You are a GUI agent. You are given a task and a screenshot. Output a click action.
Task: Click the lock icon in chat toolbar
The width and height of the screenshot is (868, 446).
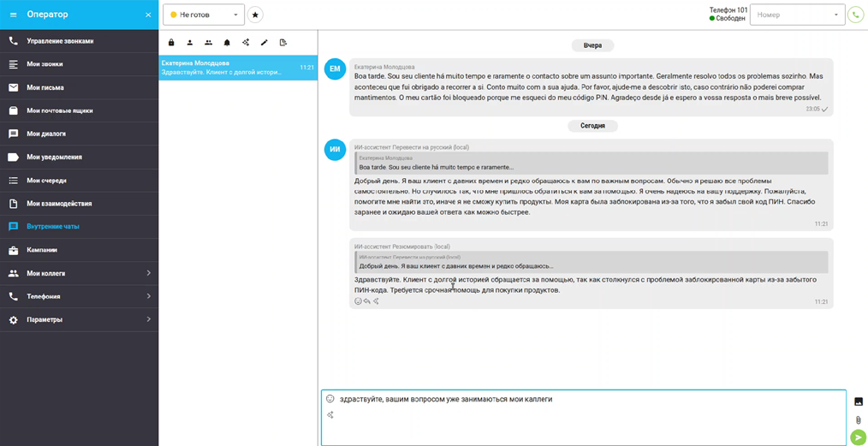[171, 42]
